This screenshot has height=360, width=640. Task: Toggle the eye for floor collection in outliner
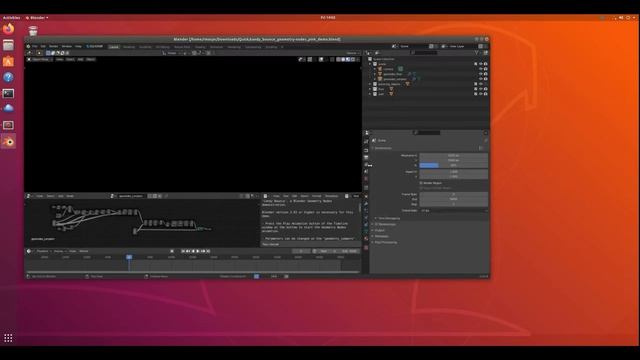(x=480, y=89)
